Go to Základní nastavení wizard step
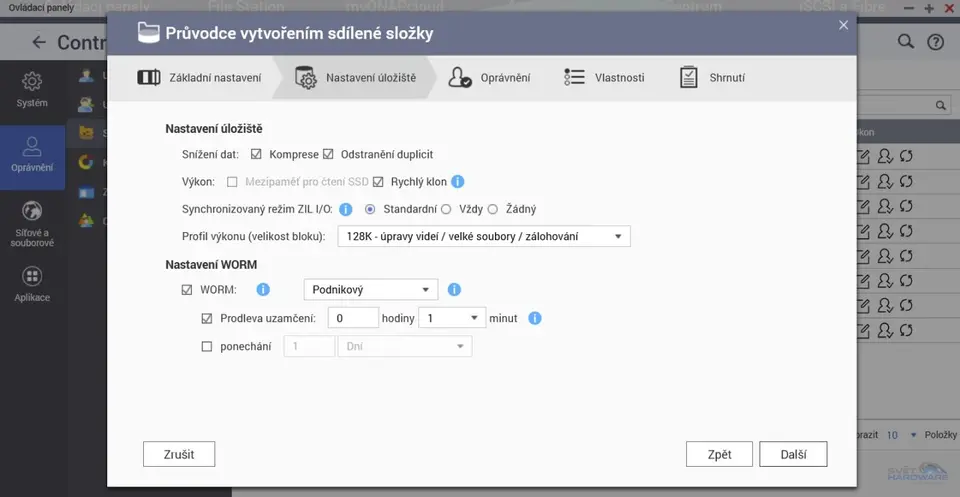 click(x=200, y=78)
